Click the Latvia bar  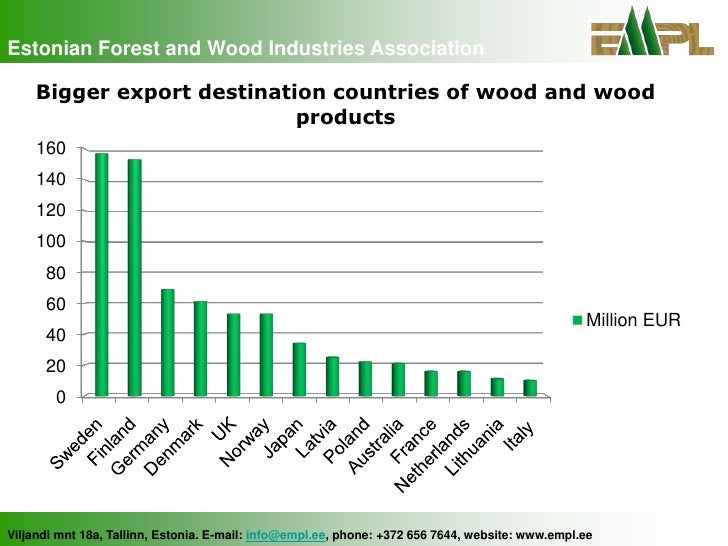pyautogui.click(x=332, y=377)
